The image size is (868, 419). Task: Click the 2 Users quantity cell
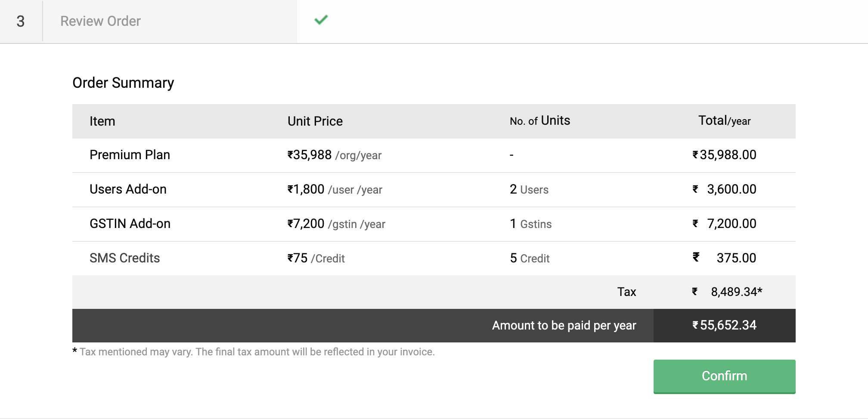tap(529, 189)
